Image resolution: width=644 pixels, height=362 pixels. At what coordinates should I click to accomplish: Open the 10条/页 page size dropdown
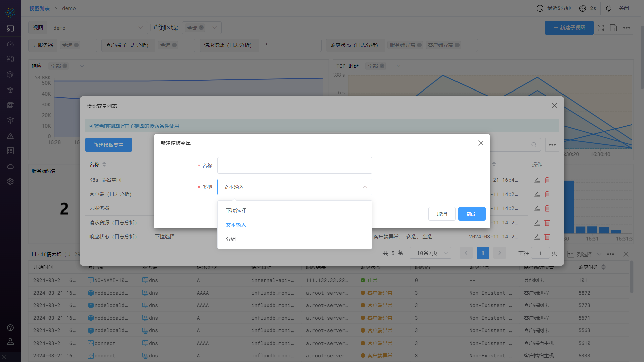pos(430,253)
